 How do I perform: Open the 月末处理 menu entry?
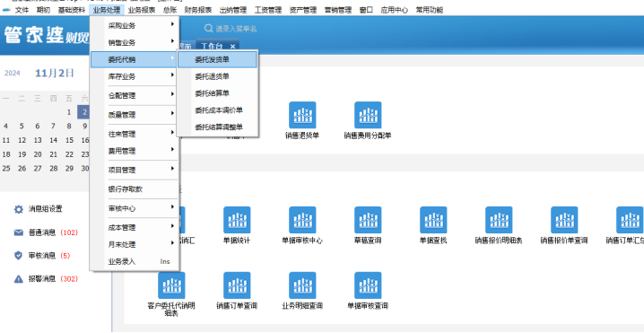point(135,245)
